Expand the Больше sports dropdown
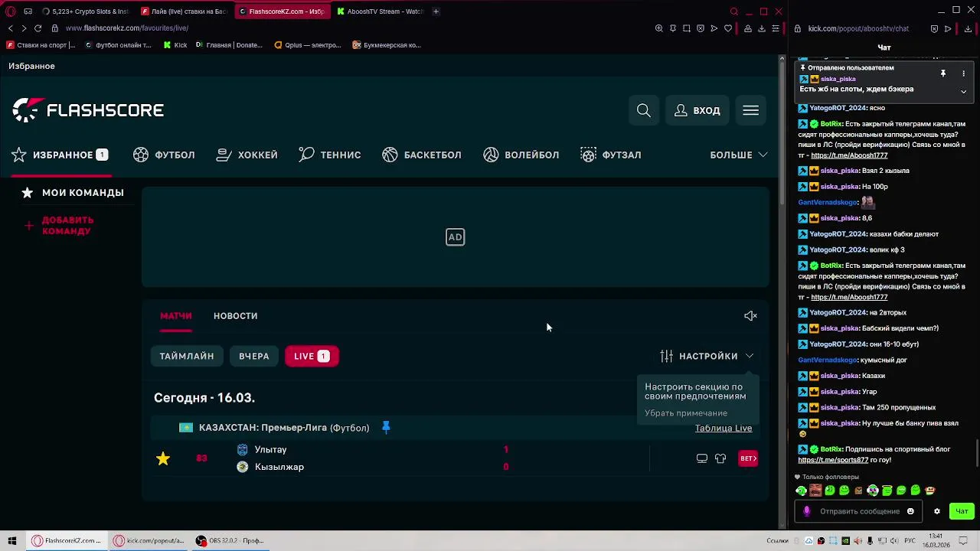 click(x=738, y=155)
